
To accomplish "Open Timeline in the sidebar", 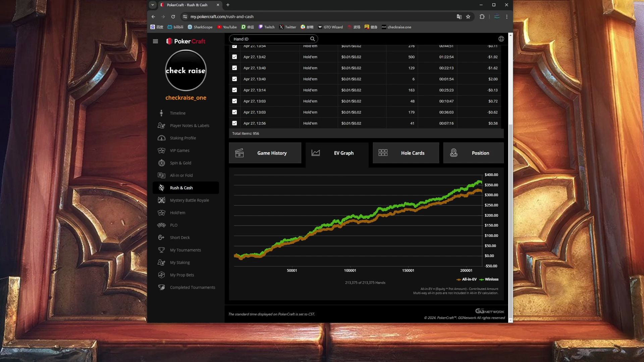I will point(177,113).
